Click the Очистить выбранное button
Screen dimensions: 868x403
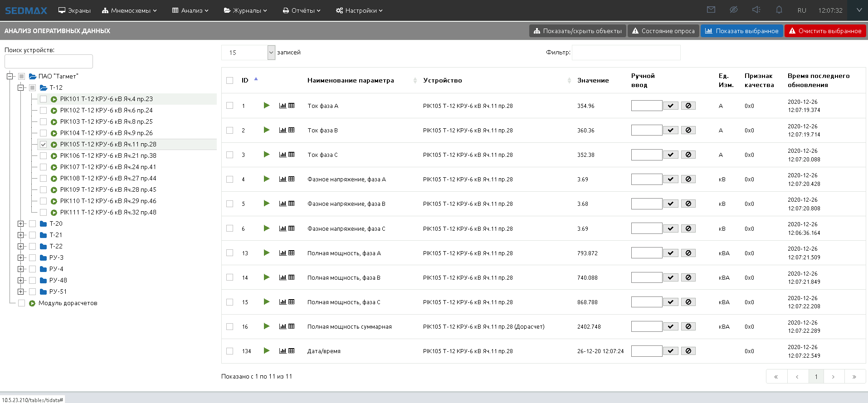point(825,31)
